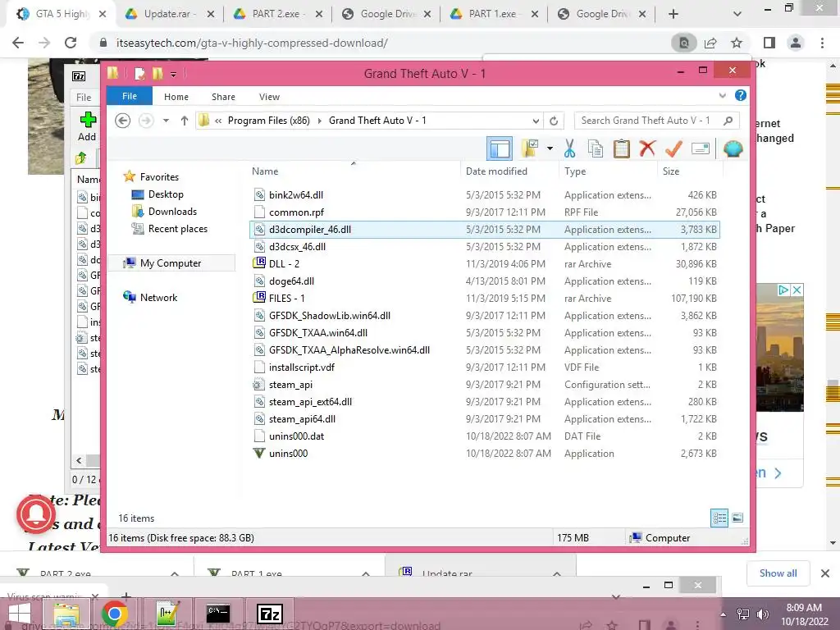Click the orange checkmark Properties icon

(673, 148)
